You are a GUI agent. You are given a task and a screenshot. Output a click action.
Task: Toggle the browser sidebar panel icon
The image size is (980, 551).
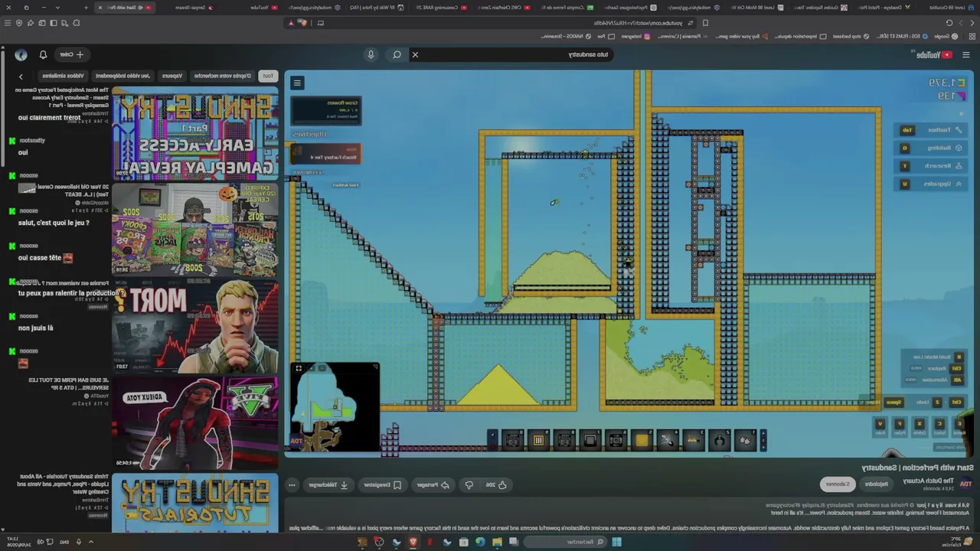pos(54,23)
